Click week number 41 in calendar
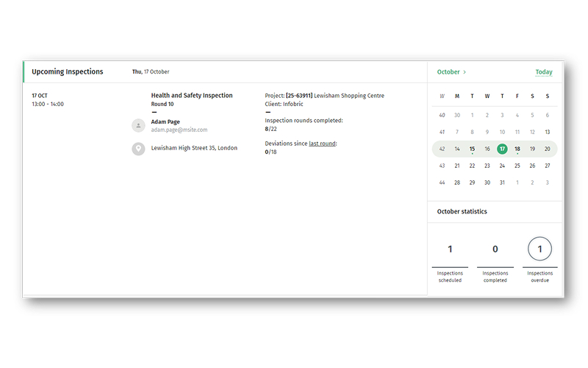Image resolution: width=588 pixels, height=368 pixels. (442, 132)
